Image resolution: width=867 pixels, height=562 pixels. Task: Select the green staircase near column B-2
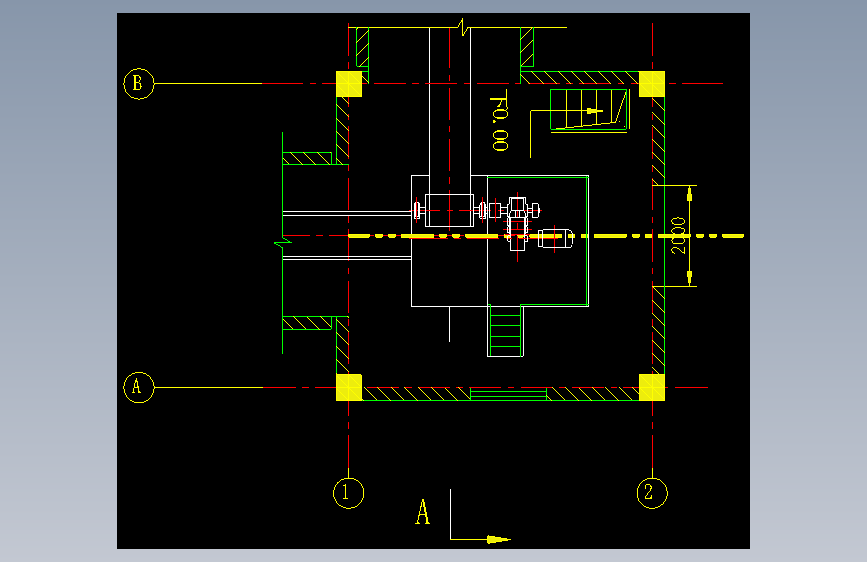pyautogui.click(x=589, y=110)
